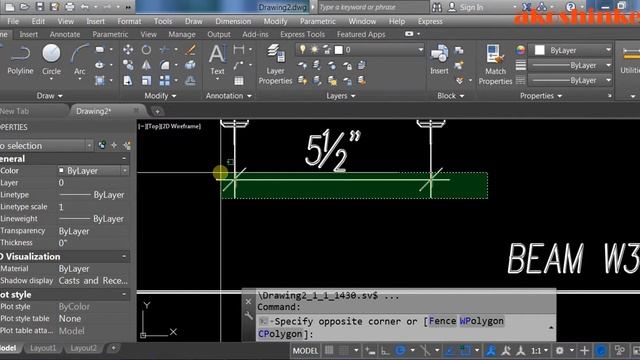Click the layer 0 color swatch

[338, 50]
